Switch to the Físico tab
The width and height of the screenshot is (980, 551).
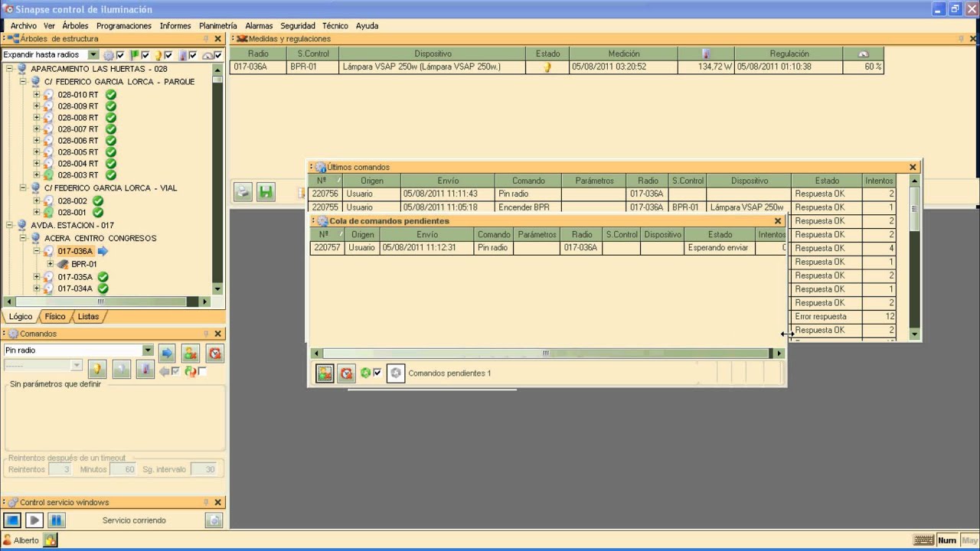coord(55,316)
